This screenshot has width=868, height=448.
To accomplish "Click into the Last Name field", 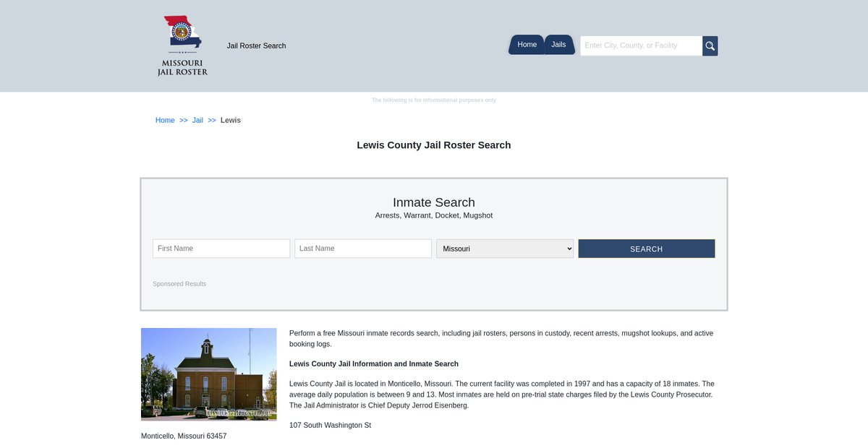I will [x=363, y=249].
